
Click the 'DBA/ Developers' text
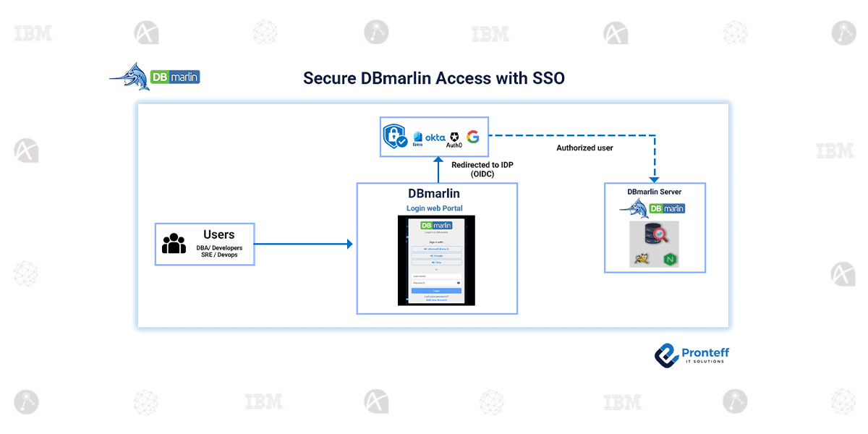coord(219,248)
